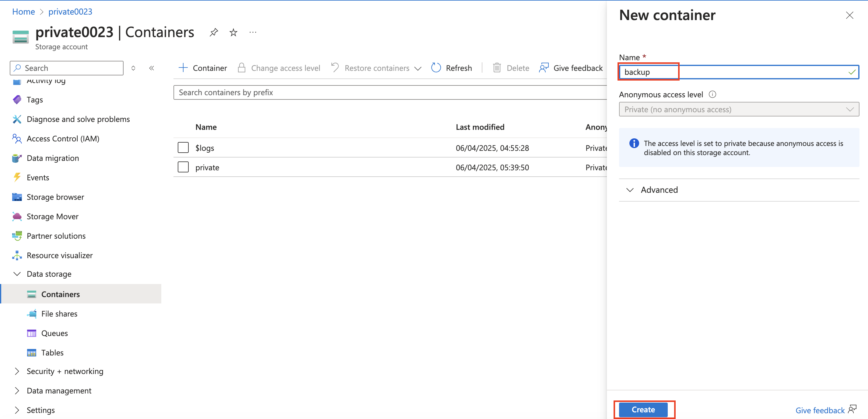
Task: Go to Home breadcrumb
Action: click(23, 12)
